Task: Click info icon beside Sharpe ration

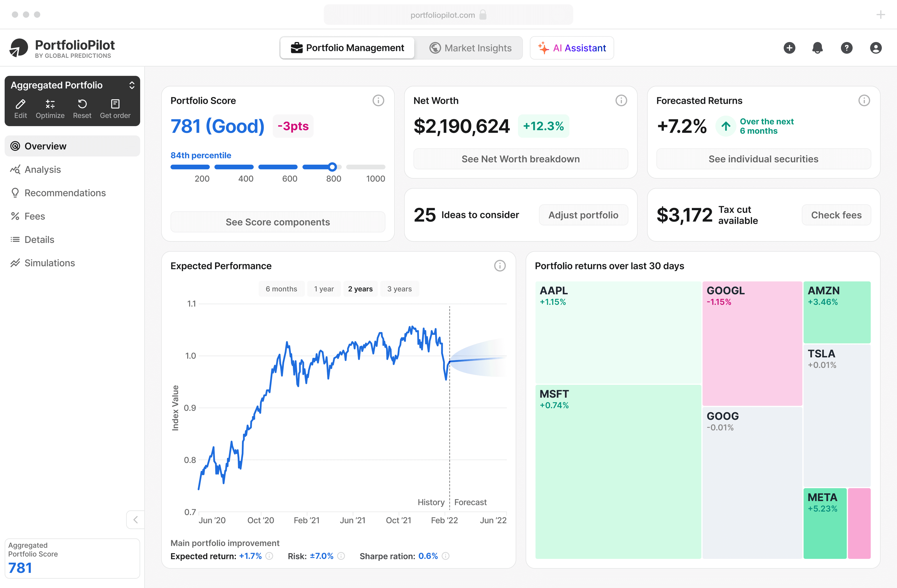Action: (x=445, y=556)
